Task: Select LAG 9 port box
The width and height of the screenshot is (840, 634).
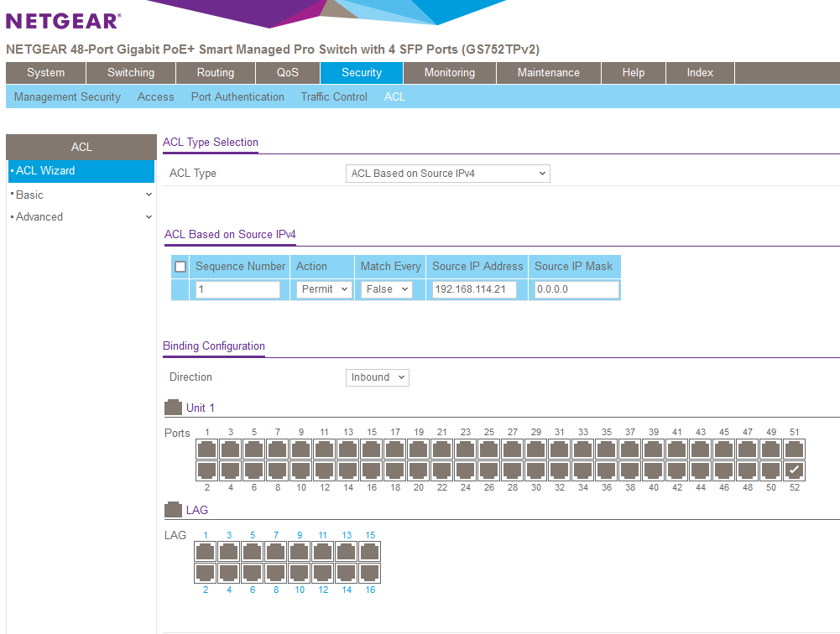Action: pyautogui.click(x=299, y=552)
